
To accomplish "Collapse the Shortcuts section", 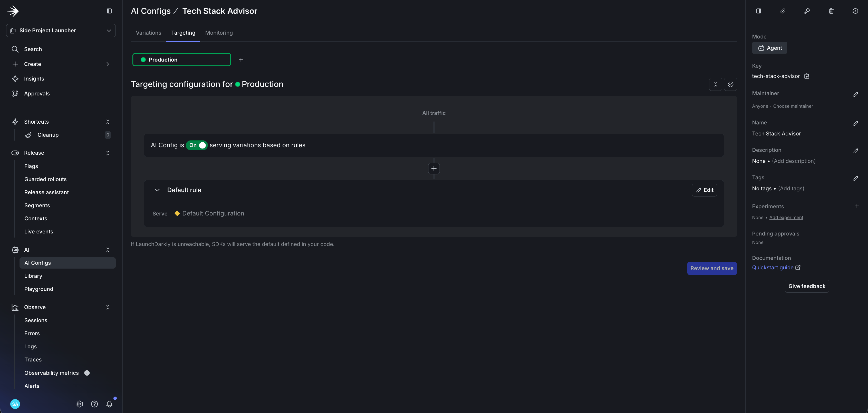I will (108, 122).
